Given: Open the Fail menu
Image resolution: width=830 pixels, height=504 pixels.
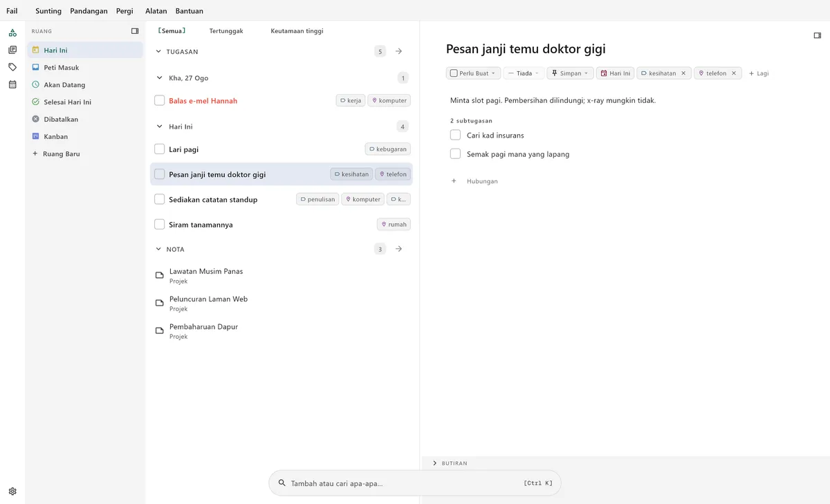Looking at the screenshot, I should pyautogui.click(x=12, y=11).
